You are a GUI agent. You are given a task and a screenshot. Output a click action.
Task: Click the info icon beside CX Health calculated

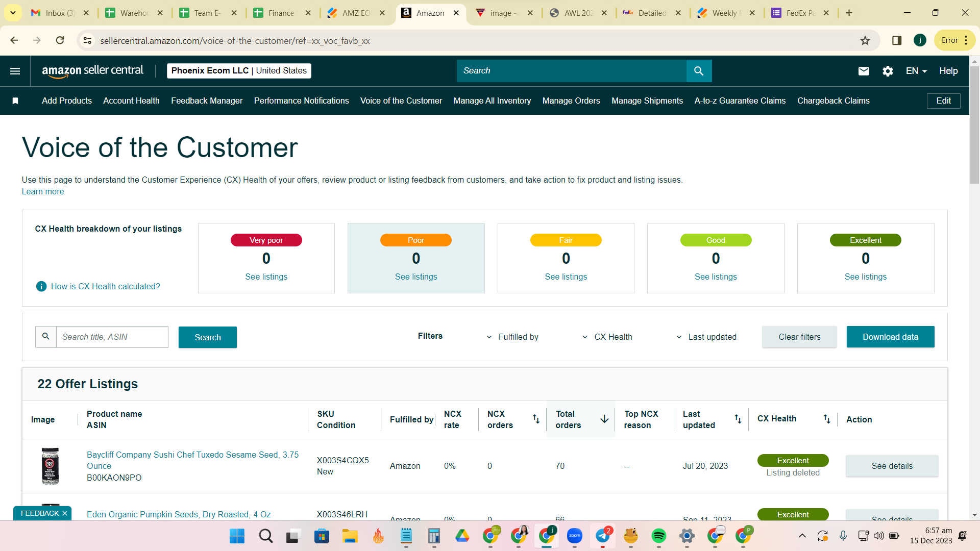(41, 286)
